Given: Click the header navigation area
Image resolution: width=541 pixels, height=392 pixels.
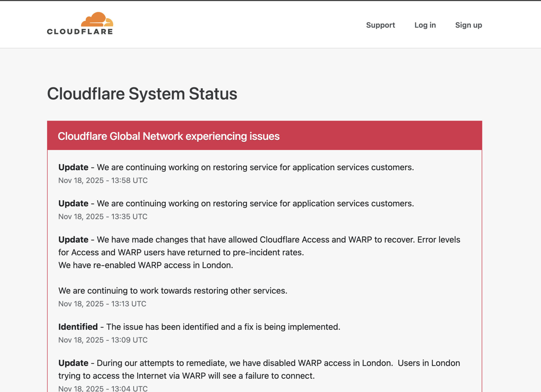Looking at the screenshot, I should pyautogui.click(x=270, y=25).
